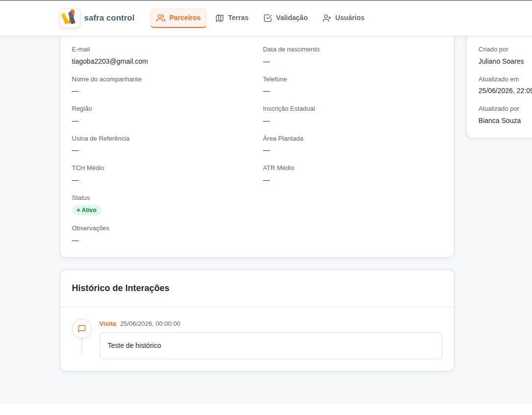Click the ATR Médio label

[x=279, y=168]
